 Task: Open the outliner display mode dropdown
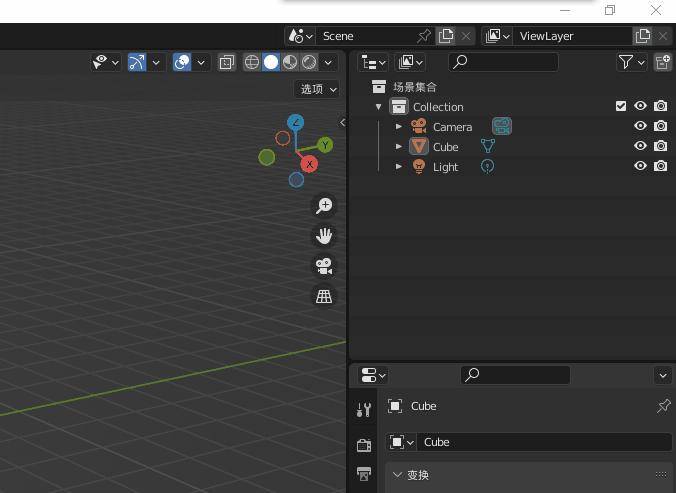[x=410, y=62]
